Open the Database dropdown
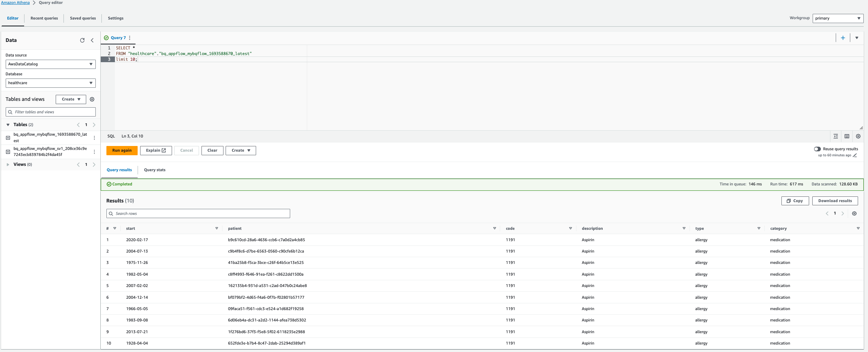The width and height of the screenshot is (868, 352). [51, 83]
